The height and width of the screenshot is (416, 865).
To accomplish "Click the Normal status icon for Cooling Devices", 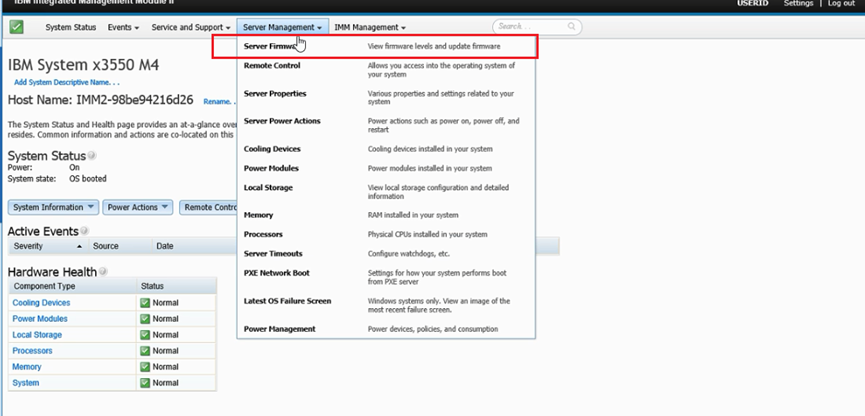I will click(x=145, y=303).
